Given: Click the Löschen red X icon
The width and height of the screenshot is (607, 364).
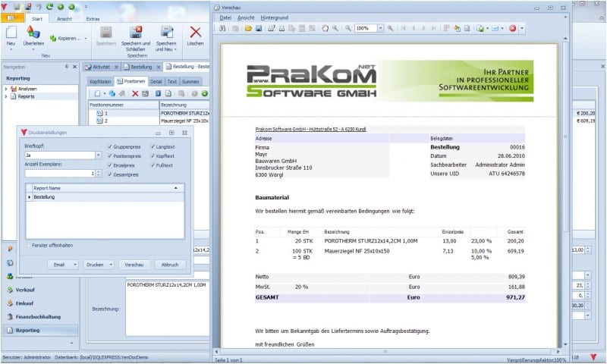Looking at the screenshot, I should (196, 33).
